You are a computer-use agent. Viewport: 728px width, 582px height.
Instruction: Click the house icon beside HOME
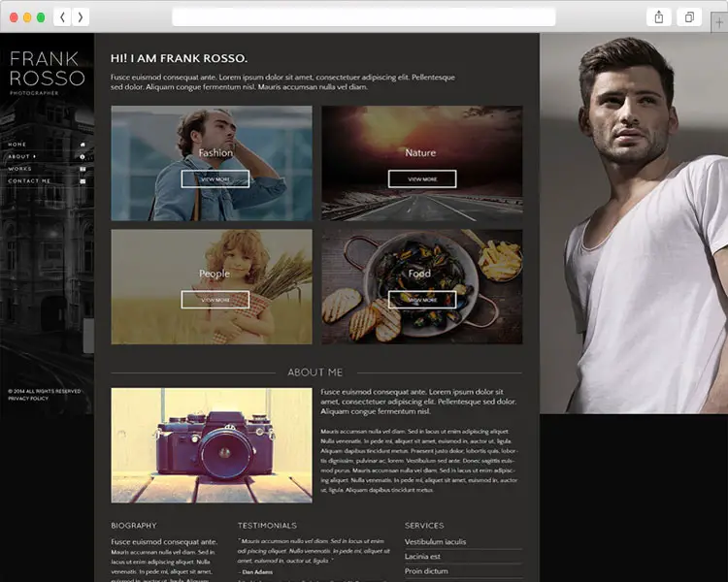coord(83,145)
